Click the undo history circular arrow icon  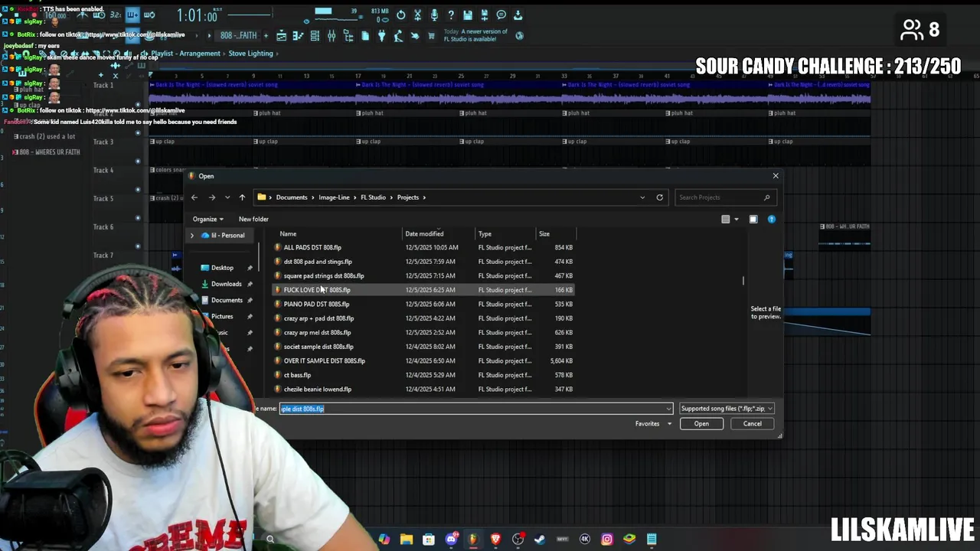click(401, 15)
